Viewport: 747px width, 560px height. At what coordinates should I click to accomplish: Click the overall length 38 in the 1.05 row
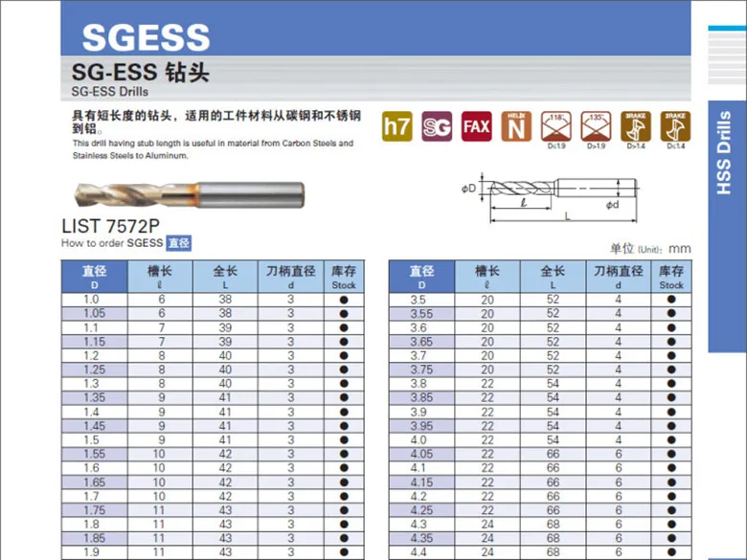pos(225,313)
